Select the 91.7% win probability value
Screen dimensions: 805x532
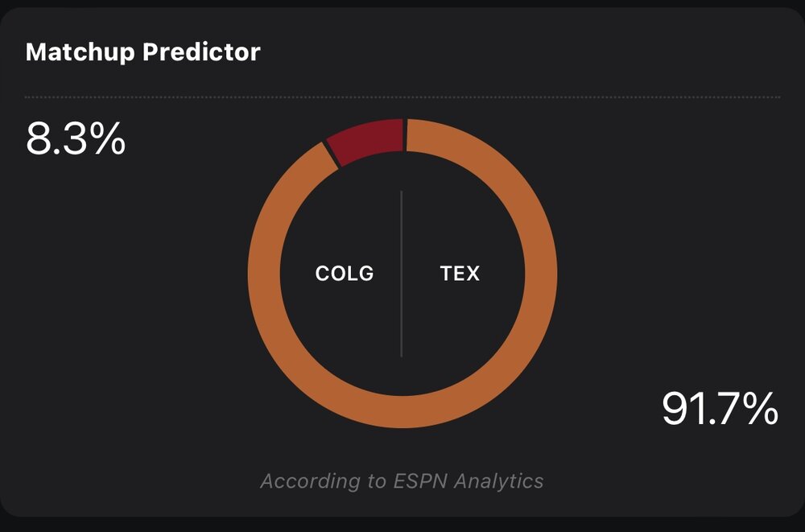click(x=720, y=408)
